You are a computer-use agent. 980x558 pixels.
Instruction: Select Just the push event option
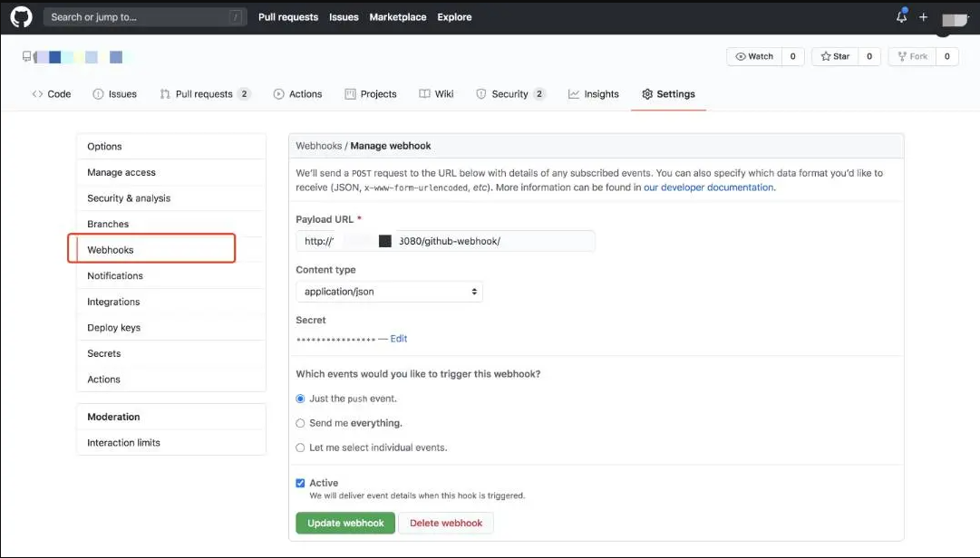pos(301,399)
